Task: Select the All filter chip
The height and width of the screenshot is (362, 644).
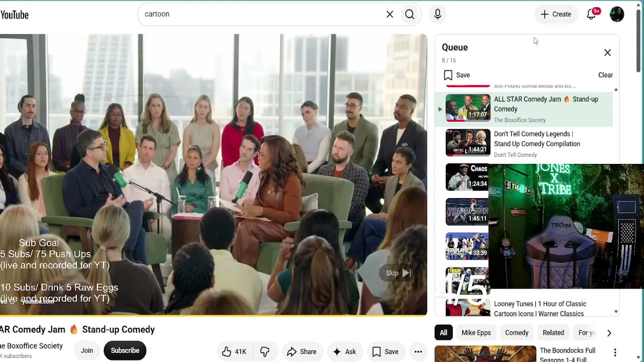Action: pyautogui.click(x=443, y=333)
